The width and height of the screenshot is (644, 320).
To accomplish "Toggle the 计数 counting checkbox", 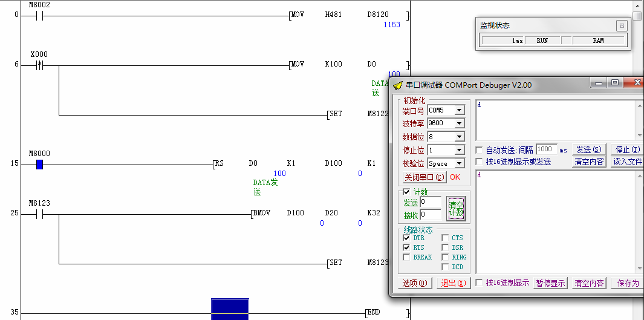I will pos(406,192).
